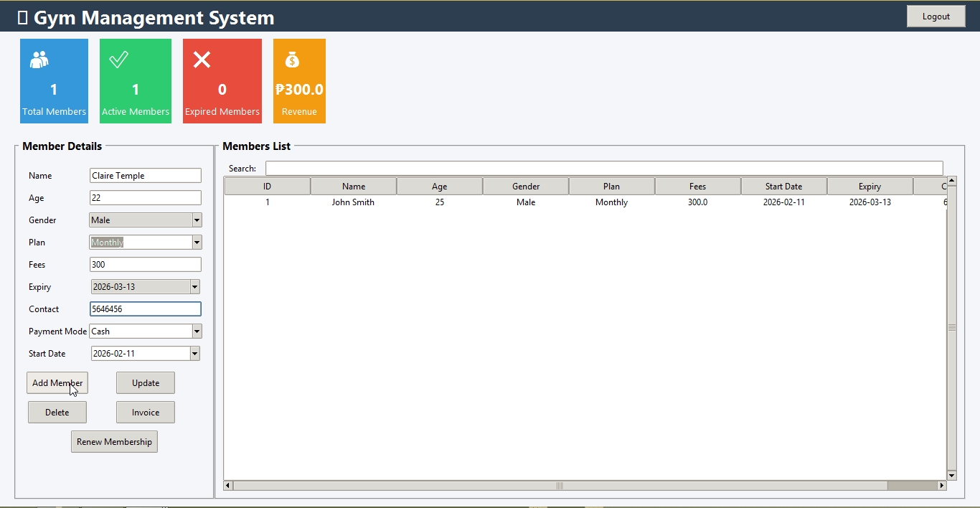
Task: Generate an Invoice with the Invoice button
Action: [x=146, y=413]
